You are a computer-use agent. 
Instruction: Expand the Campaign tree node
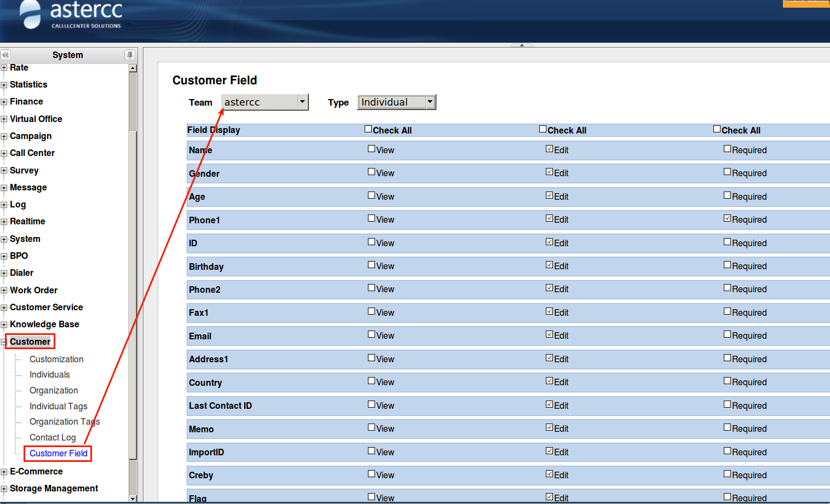click(x=4, y=136)
